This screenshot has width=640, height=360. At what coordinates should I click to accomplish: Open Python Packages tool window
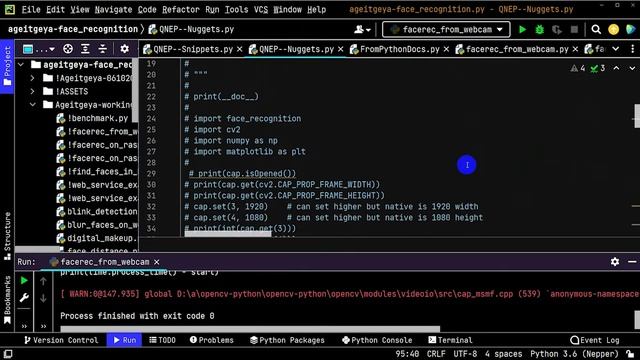tap(287, 340)
